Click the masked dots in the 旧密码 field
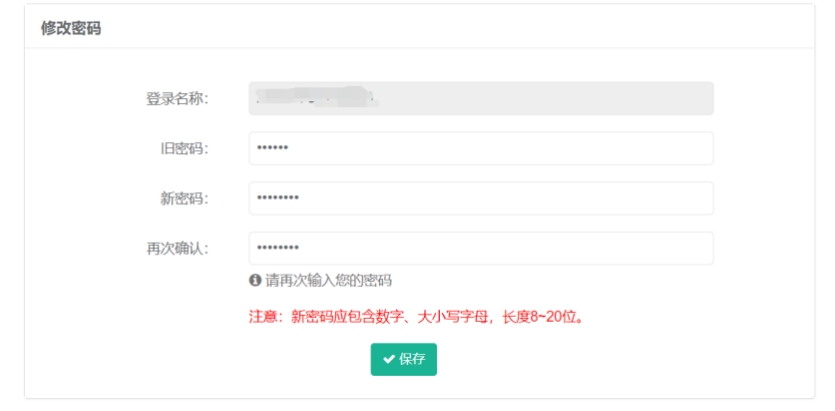Screen dimensions: 835x411 [272, 148]
